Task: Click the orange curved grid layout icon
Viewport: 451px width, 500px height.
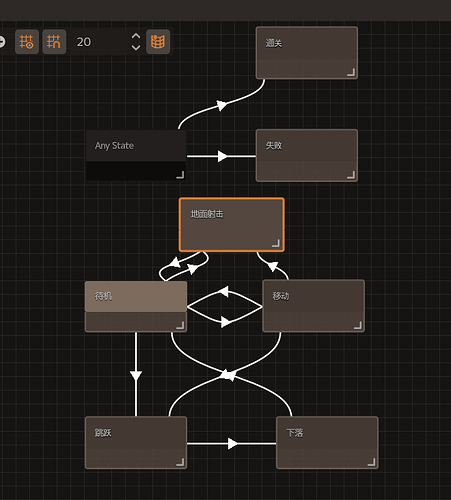Action: click(x=158, y=42)
